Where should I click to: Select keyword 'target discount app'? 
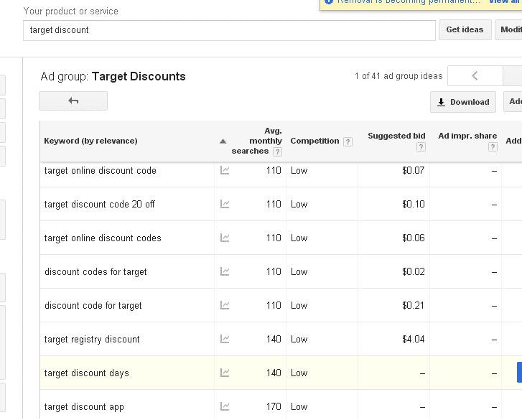tap(84, 406)
